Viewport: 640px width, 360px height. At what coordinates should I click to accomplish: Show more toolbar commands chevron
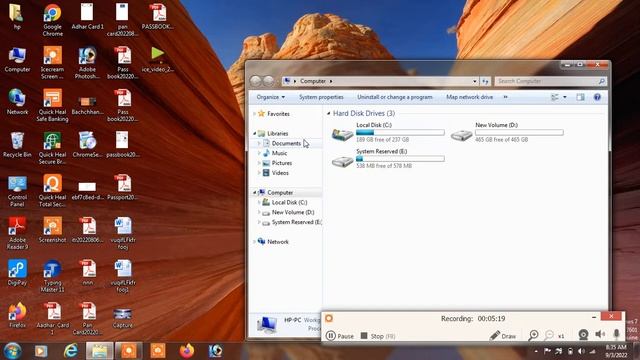(x=506, y=97)
